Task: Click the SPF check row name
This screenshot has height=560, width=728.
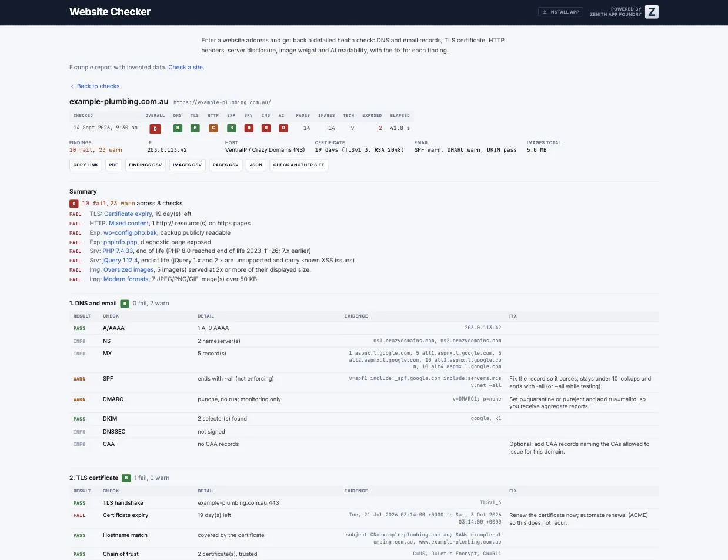Action: tap(108, 379)
